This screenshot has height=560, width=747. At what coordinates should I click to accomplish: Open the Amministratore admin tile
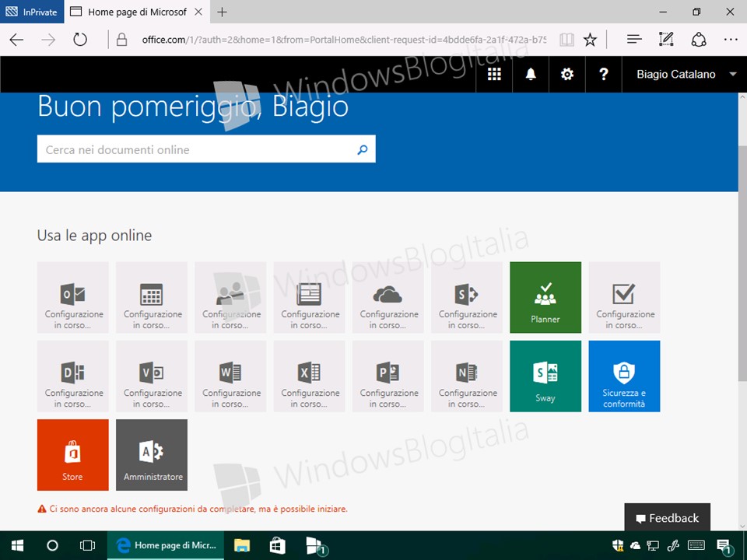pyautogui.click(x=152, y=455)
